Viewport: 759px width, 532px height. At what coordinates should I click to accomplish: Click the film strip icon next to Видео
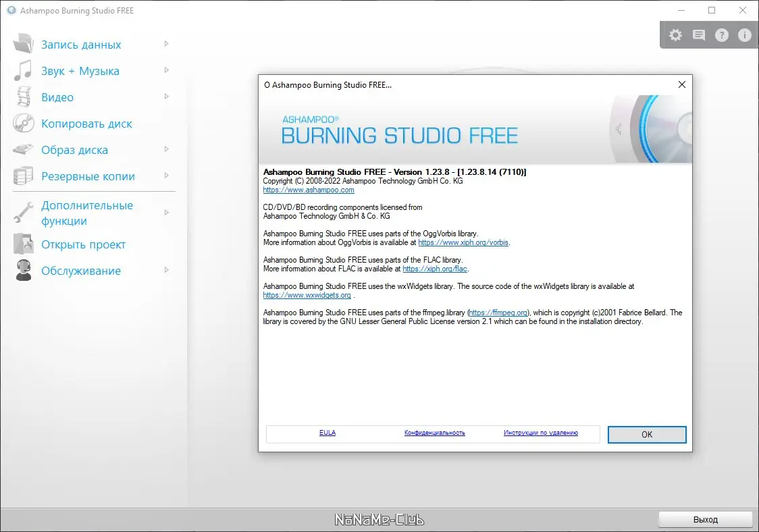(24, 97)
